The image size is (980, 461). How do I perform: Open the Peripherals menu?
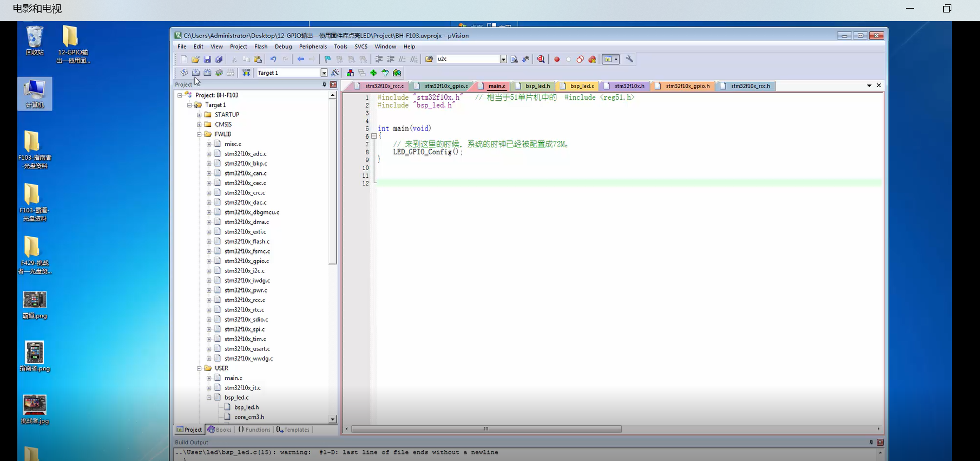313,47
